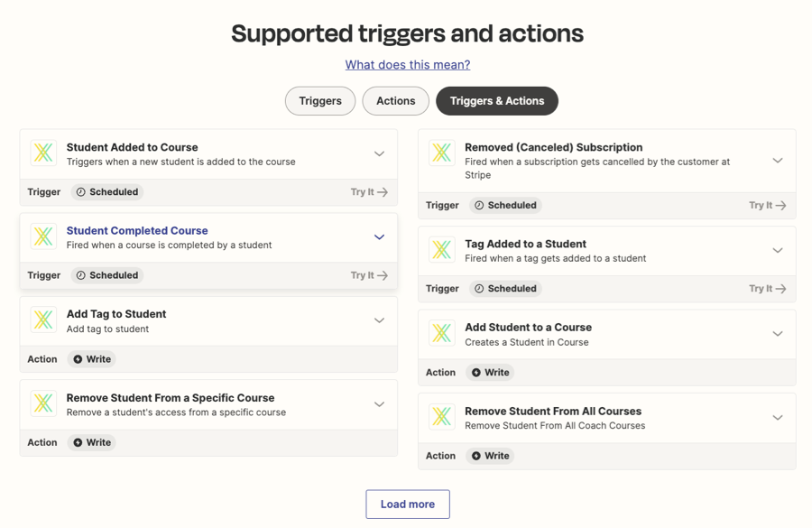Expand the Student Added to Course card
Viewport: 812px width, 528px height.
(x=380, y=154)
